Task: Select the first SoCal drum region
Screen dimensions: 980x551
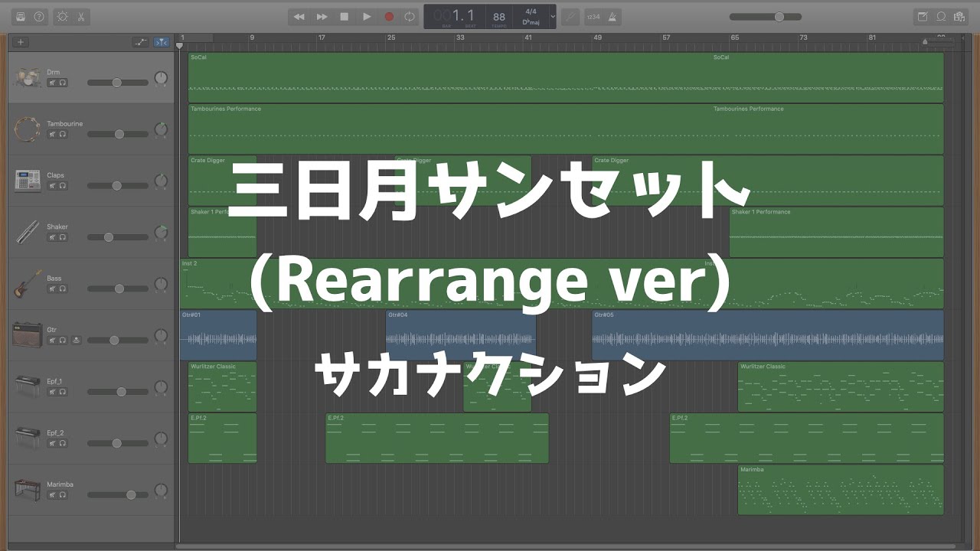Action: pyautogui.click(x=450, y=77)
